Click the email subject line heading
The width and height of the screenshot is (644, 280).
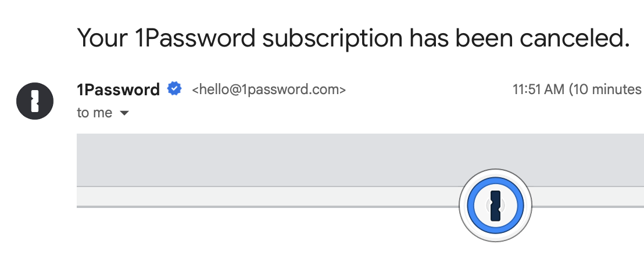[x=353, y=38]
